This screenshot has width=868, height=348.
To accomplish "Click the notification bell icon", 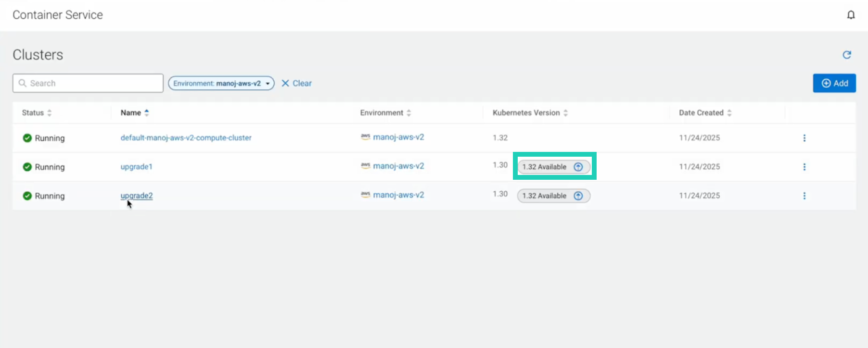I will pyautogui.click(x=851, y=15).
